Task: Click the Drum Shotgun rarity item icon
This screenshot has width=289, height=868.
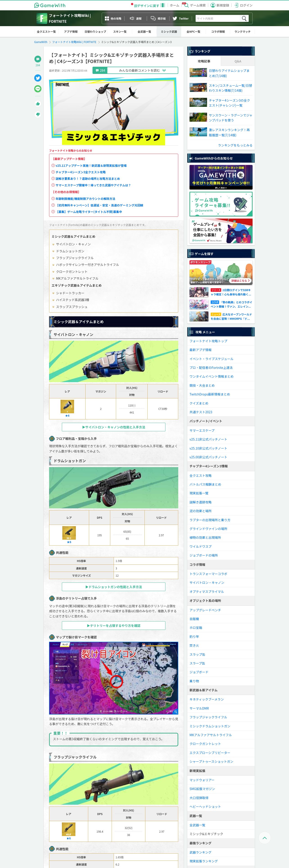Action: click(x=69, y=533)
